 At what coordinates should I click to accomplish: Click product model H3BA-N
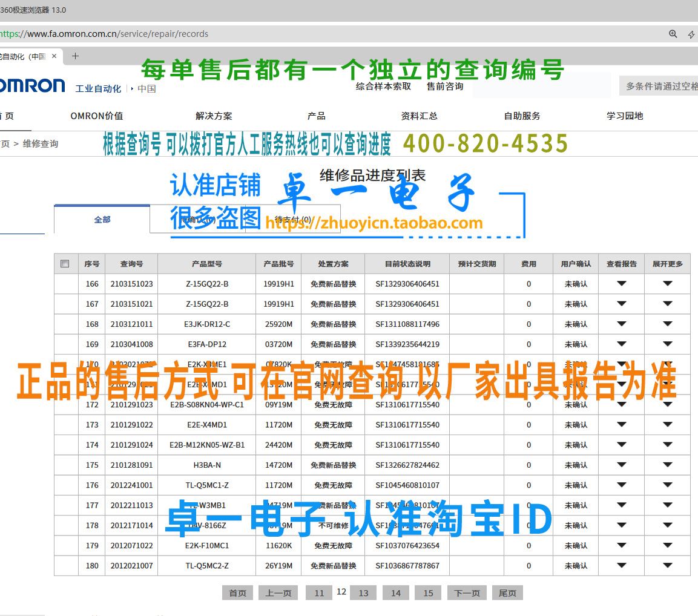point(207,465)
